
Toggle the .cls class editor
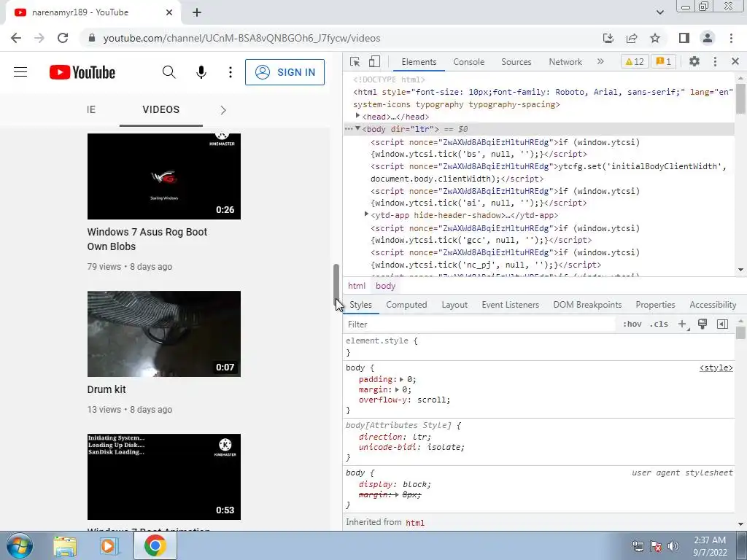point(659,324)
